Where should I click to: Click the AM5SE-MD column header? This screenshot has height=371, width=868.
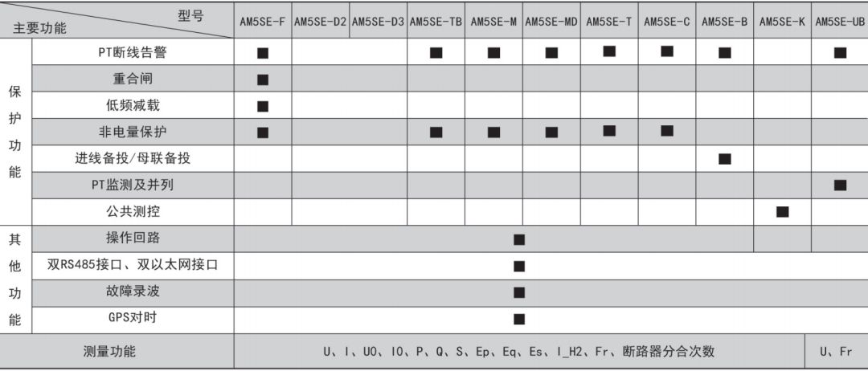(x=551, y=22)
